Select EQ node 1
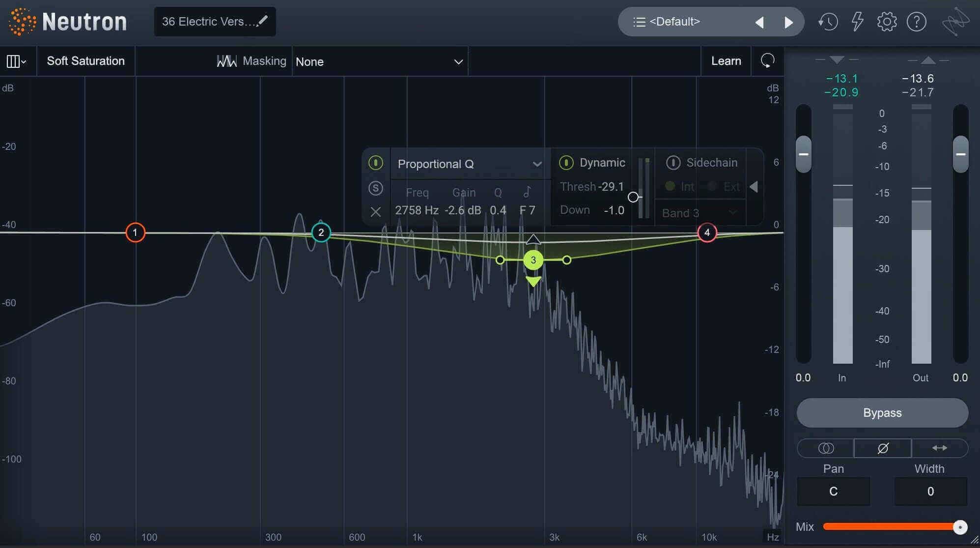The height and width of the screenshot is (548, 980). 135,232
